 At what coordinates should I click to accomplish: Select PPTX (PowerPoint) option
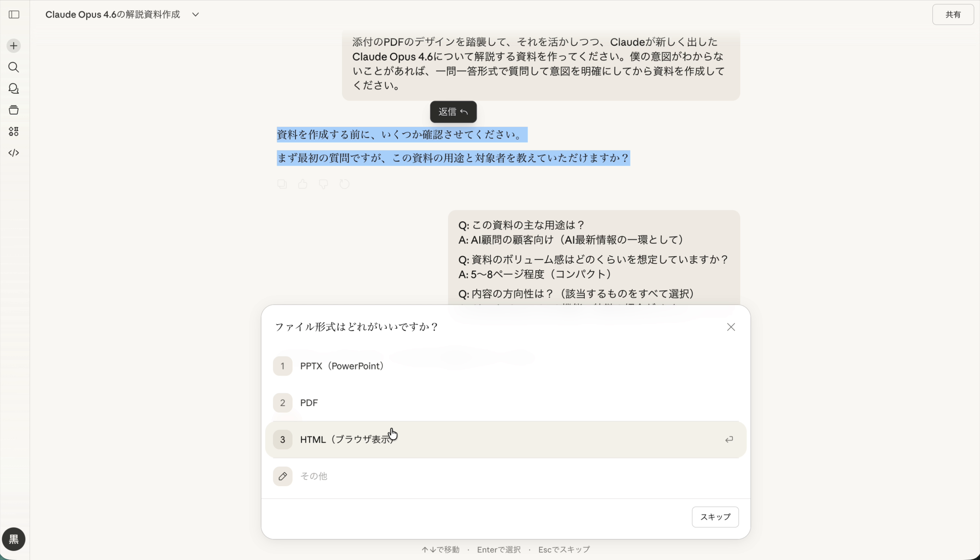(x=341, y=366)
